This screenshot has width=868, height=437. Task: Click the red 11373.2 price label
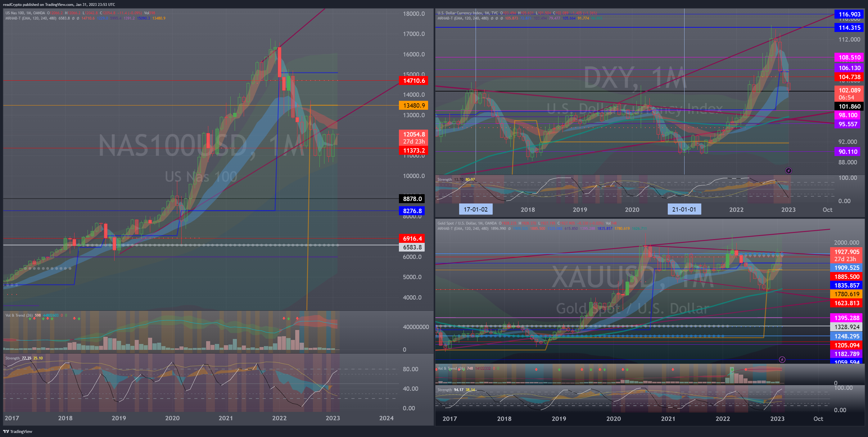click(x=414, y=150)
